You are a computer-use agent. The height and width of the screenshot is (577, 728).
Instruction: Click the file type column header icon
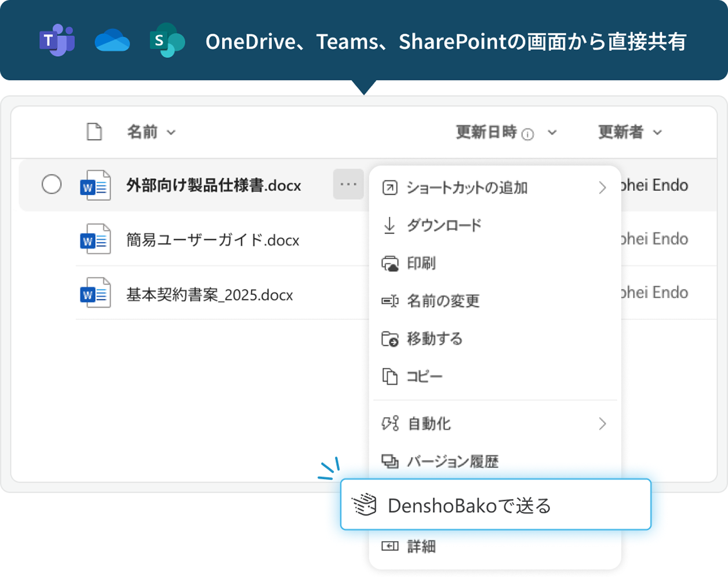(94, 132)
